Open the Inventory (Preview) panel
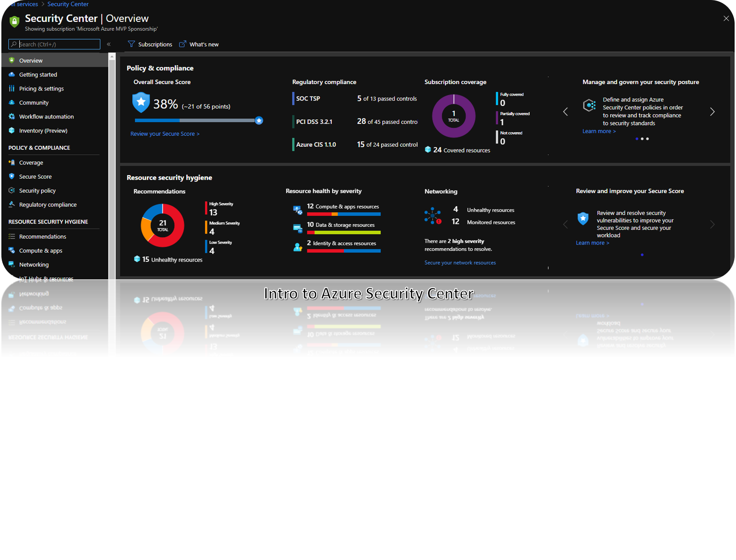The height and width of the screenshot is (560, 736). 43,131
